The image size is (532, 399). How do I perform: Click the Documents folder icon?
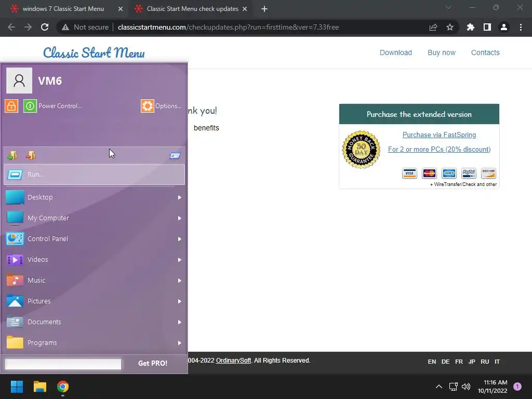point(15,322)
